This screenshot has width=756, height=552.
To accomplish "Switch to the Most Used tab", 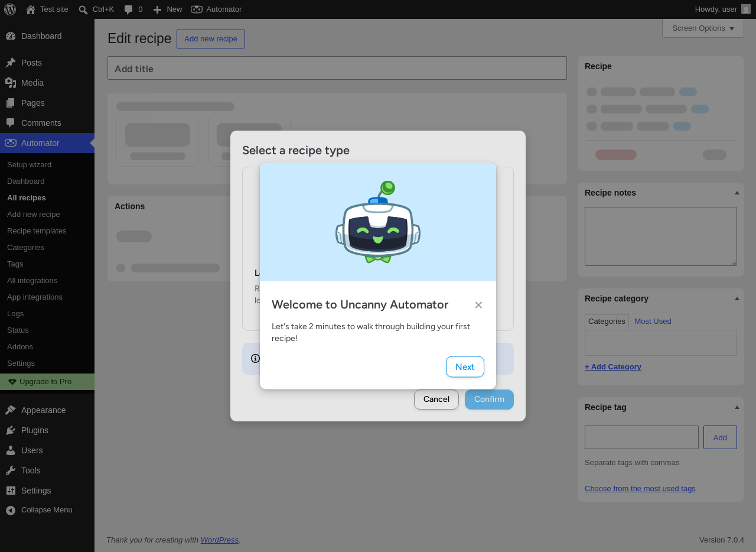I will click(653, 322).
